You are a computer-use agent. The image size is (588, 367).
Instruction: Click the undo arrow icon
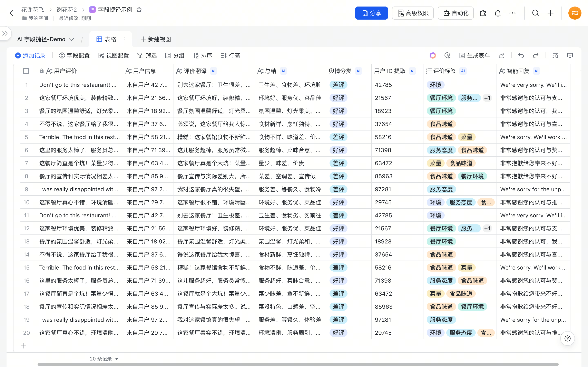click(x=521, y=56)
